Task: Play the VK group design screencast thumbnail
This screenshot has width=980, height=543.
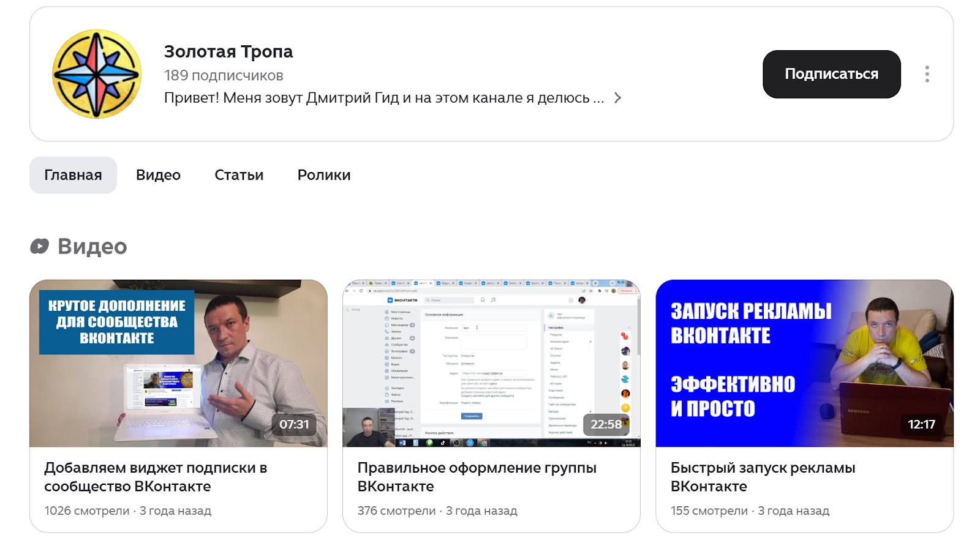Action: coord(491,364)
